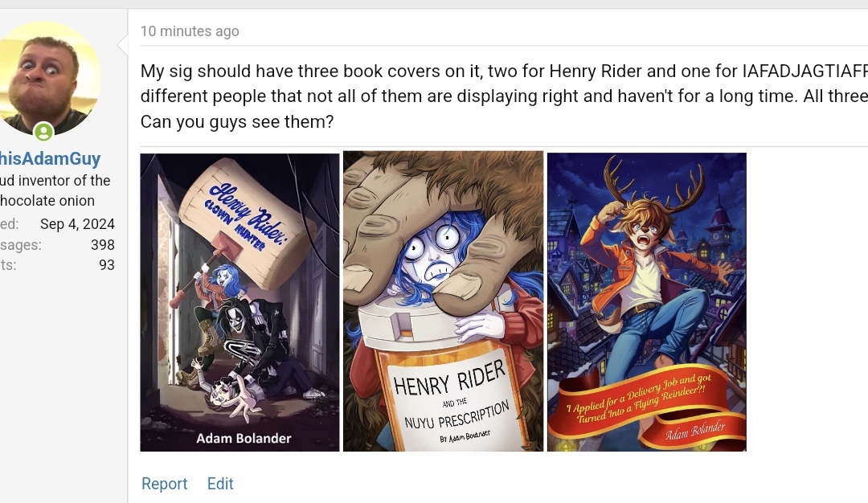868x503 pixels.
Task: Open the Henry Rider: Clown Hunter cover
Action: (240, 302)
